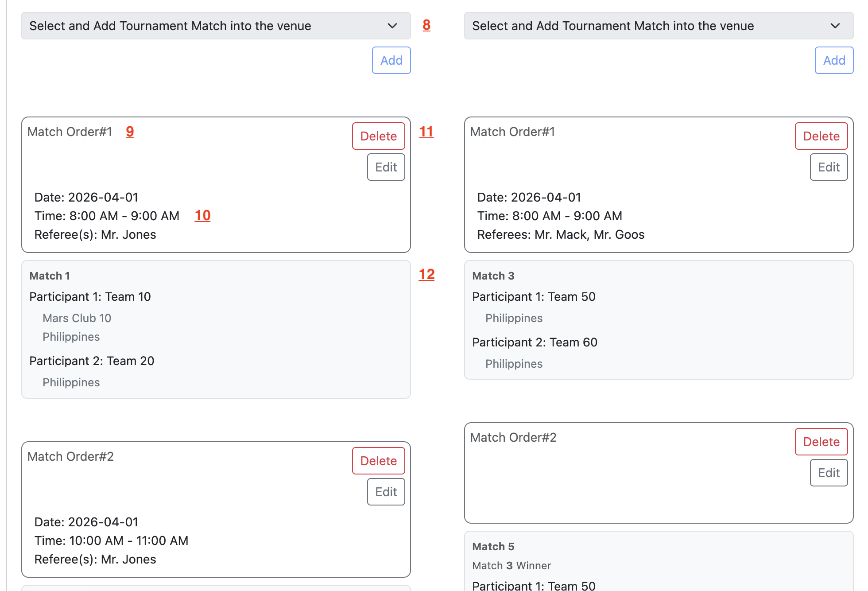Click red annotation number 12
This screenshot has height=591, width=868.
[x=426, y=274]
